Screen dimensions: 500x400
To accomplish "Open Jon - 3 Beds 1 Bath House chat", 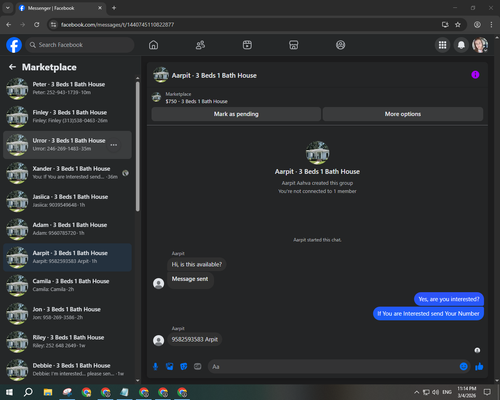I will [67, 314].
